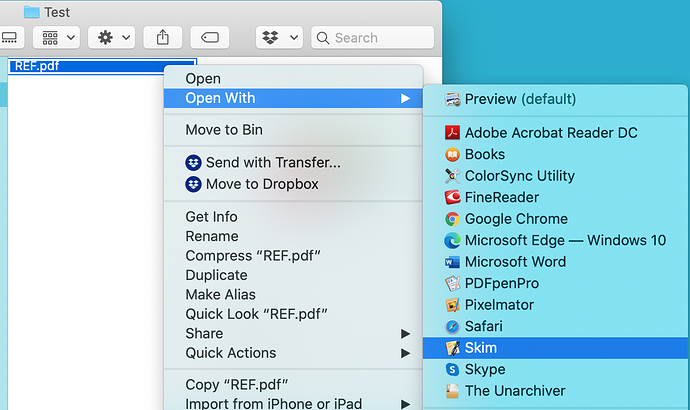Expand the Share submenu arrow
This screenshot has height=410, width=690.
coord(405,334)
